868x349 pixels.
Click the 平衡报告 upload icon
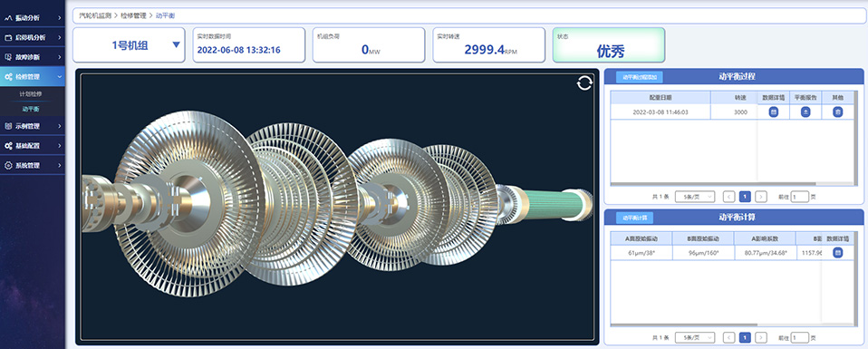point(805,111)
